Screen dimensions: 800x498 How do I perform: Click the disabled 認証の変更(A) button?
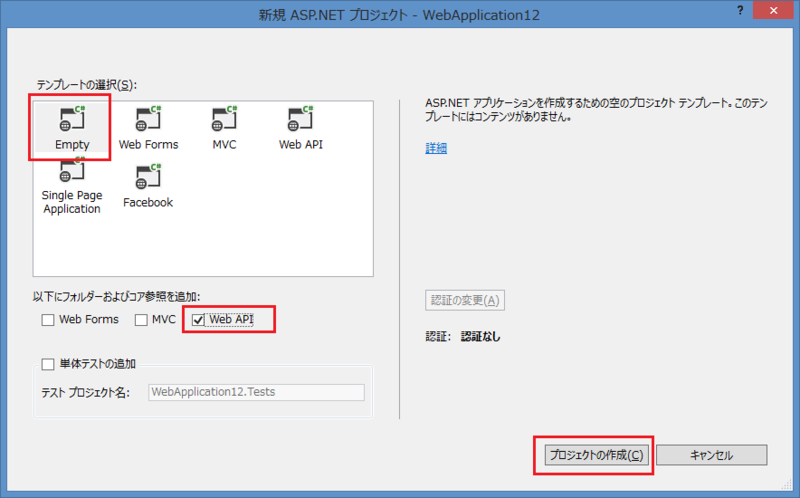(465, 301)
